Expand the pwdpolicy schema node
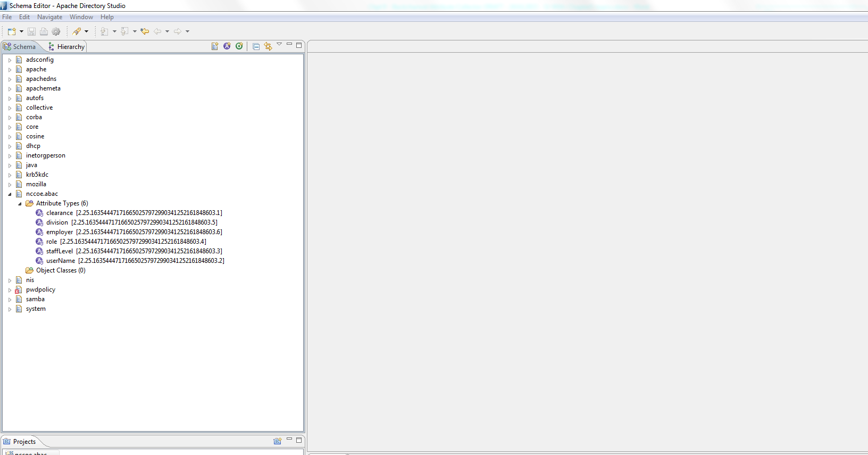 point(10,290)
